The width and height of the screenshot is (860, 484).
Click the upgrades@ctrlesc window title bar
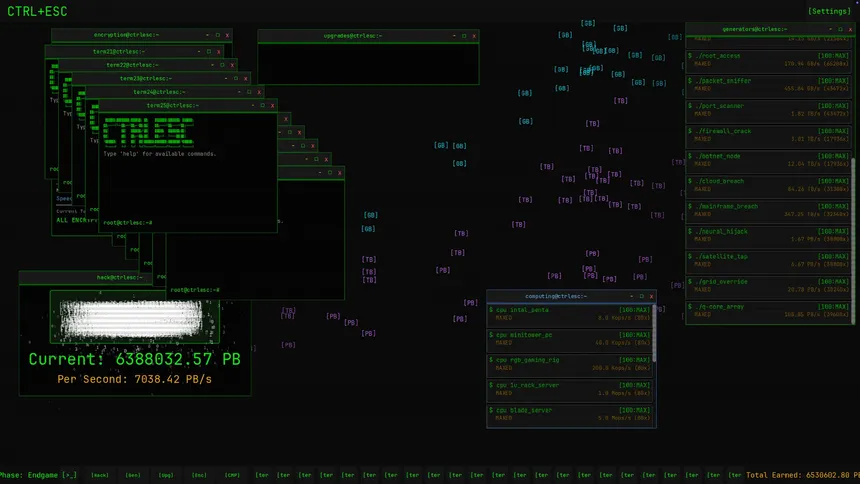click(x=368, y=36)
